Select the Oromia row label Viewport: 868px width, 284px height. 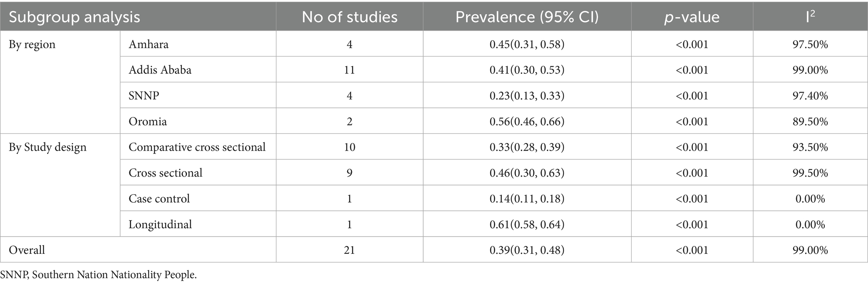tap(148, 122)
